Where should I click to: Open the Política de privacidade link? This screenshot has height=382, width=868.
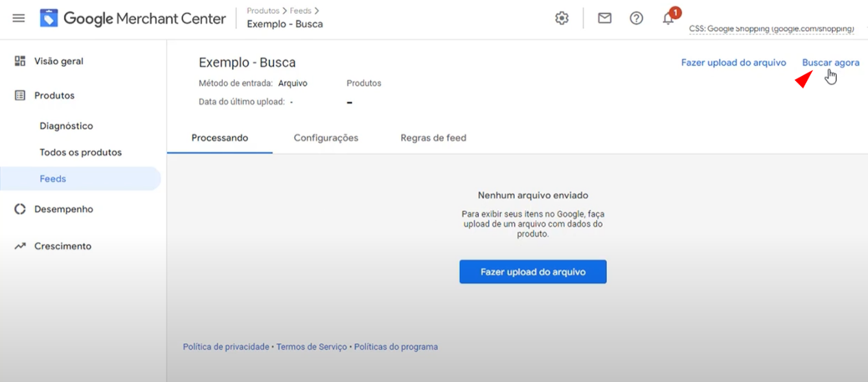pos(225,347)
